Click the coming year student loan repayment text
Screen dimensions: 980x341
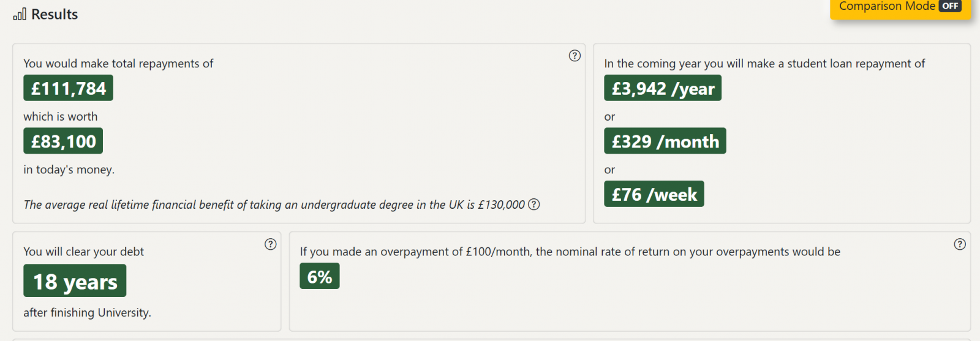click(x=764, y=64)
